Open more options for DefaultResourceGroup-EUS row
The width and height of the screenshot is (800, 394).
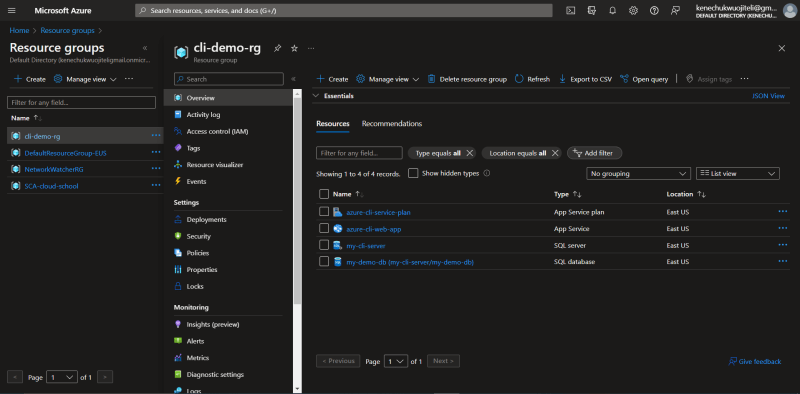[x=156, y=152]
